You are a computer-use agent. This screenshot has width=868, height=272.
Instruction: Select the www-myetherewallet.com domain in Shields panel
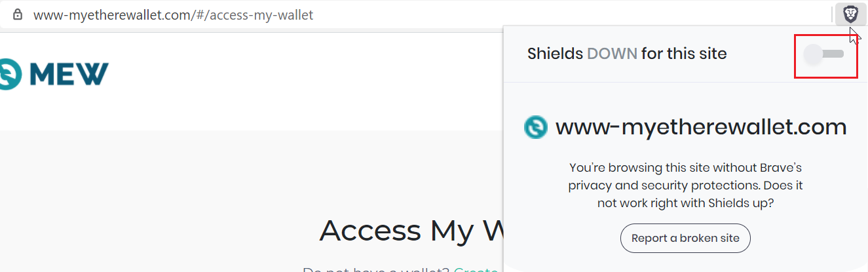(x=701, y=126)
